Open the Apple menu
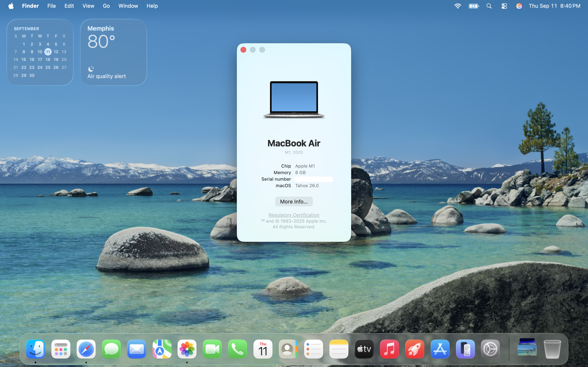Viewport: 588px width, 367px height. (x=11, y=6)
